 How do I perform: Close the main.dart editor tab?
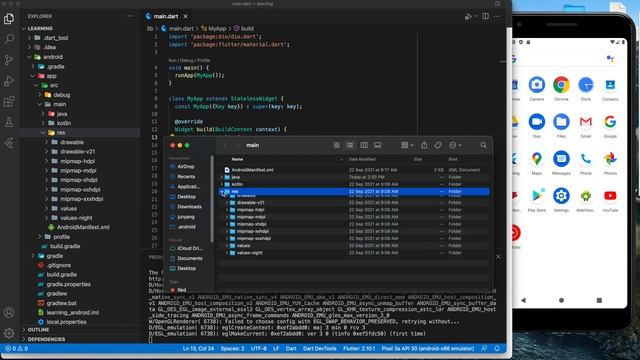(186, 16)
